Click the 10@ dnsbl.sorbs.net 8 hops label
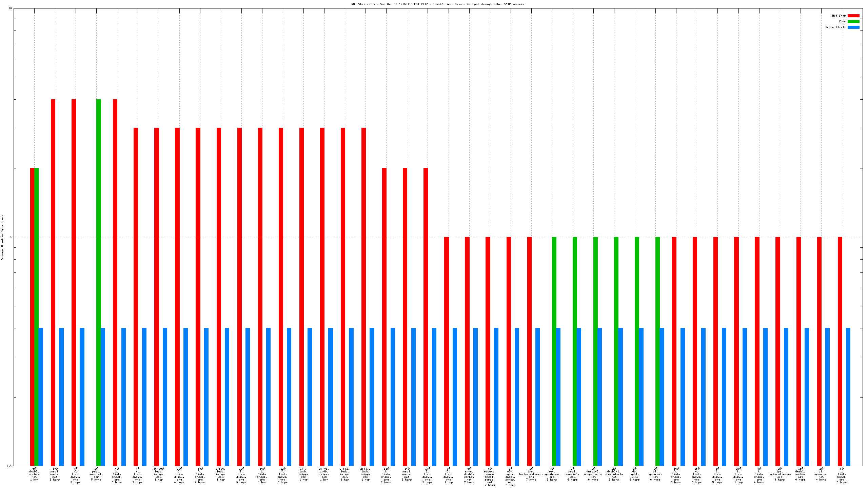Image resolution: width=868 pixels, height=488 pixels. 55,474
